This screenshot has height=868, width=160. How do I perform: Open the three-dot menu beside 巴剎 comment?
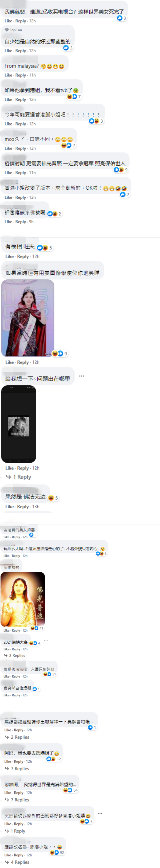pos(100,813)
